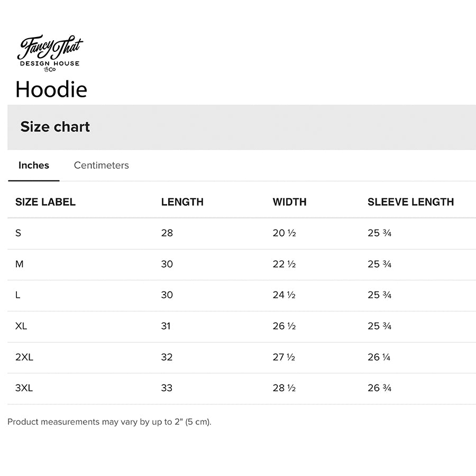Select the Inches tab
Screen dimensions: 476x476
point(34,166)
